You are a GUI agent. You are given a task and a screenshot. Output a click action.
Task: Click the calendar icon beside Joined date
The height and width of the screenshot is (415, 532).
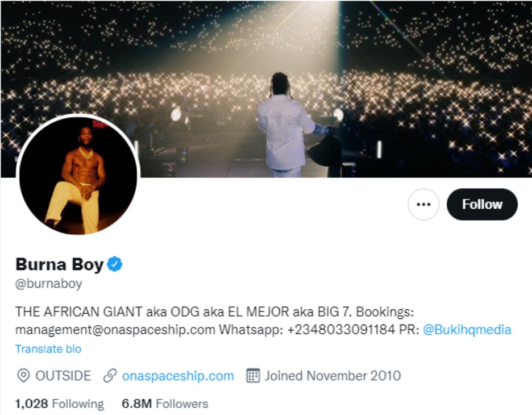point(253,376)
